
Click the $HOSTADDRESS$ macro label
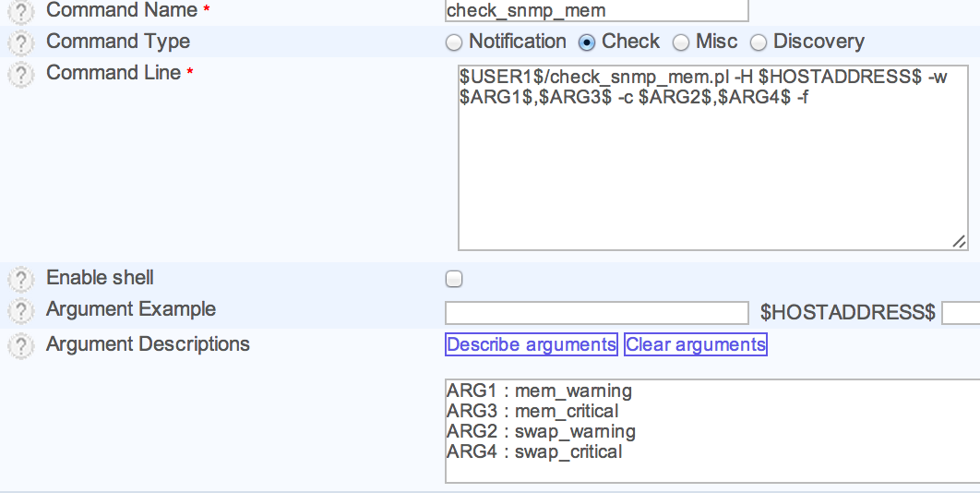click(847, 313)
